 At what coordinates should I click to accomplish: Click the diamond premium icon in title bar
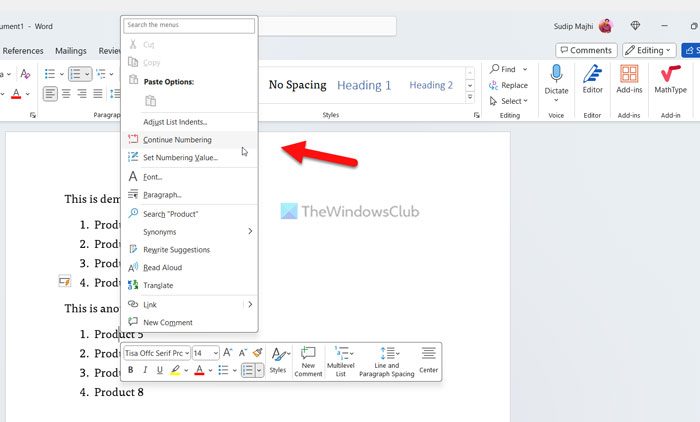coord(635,26)
